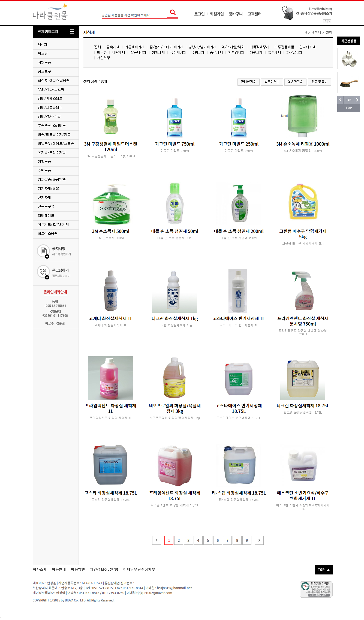The height and width of the screenshot is (620, 364).
Task: Open the 공지사항 document icon
Action: click(x=43, y=251)
